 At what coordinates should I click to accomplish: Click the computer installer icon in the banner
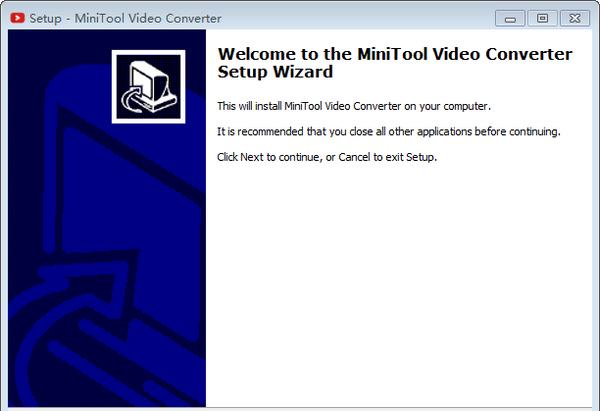click(148, 86)
